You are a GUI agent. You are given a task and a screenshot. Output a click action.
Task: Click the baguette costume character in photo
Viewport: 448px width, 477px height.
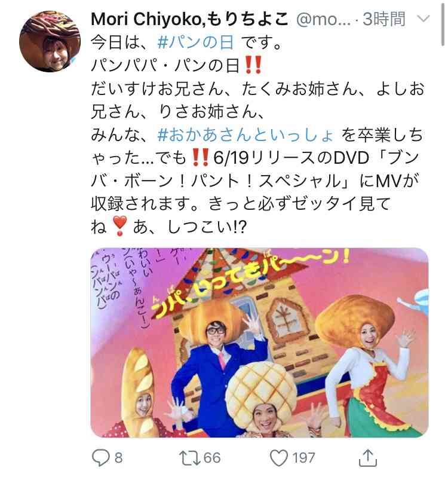point(140,393)
